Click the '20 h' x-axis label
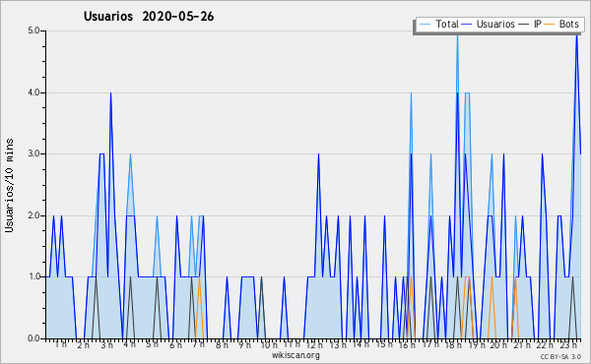The width and height of the screenshot is (591, 364). point(498,345)
